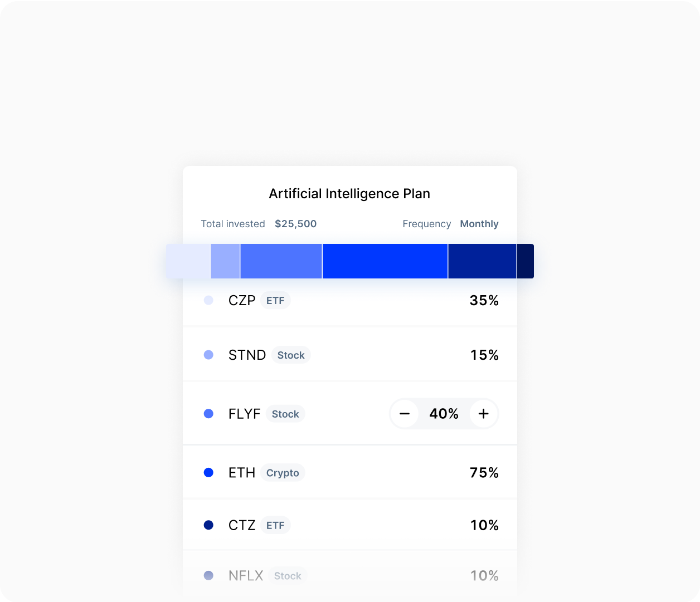Click the ETF tag next to CZP
The height and width of the screenshot is (602, 700).
(275, 301)
